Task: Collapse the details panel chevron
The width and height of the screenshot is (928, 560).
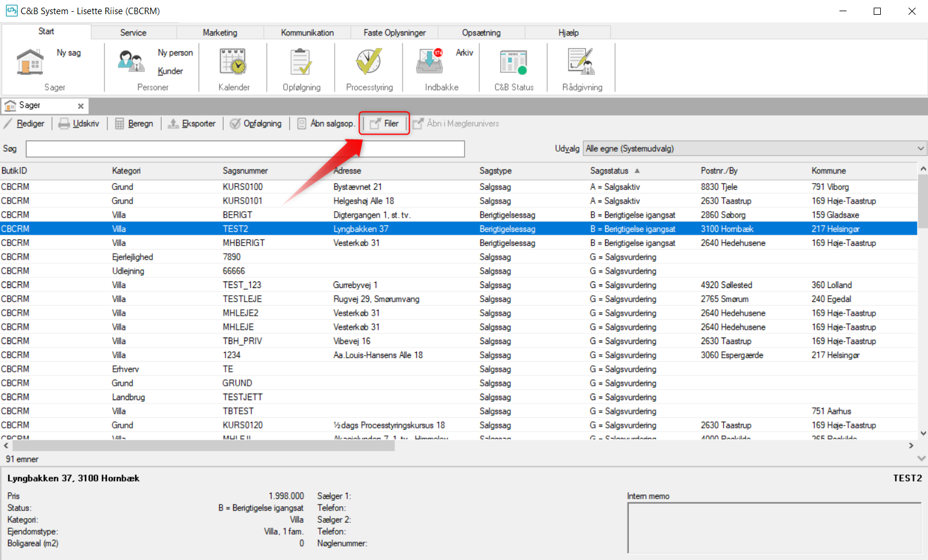Action: click(921, 459)
